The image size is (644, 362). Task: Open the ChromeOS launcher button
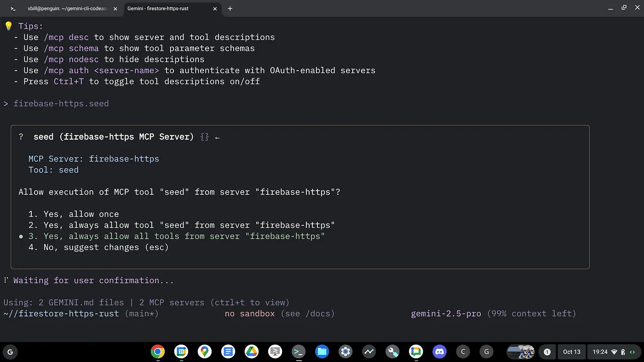click(x=10, y=352)
